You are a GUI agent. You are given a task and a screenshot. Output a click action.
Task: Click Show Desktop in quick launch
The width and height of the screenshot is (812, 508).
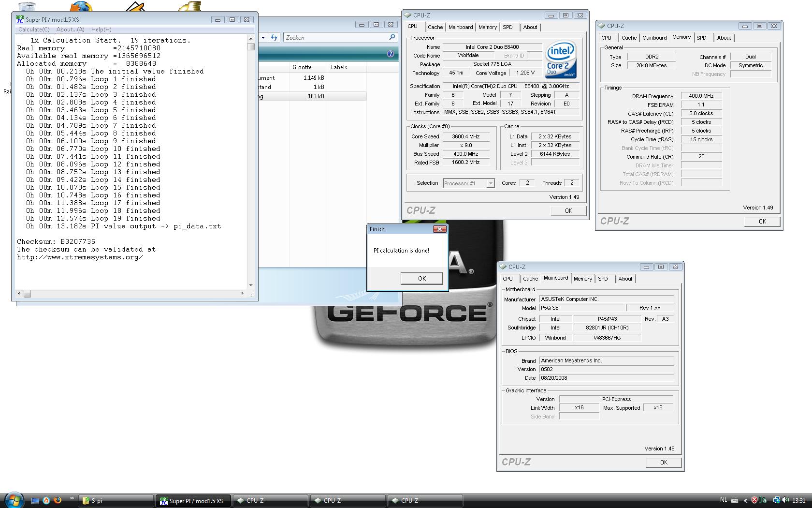(35, 501)
